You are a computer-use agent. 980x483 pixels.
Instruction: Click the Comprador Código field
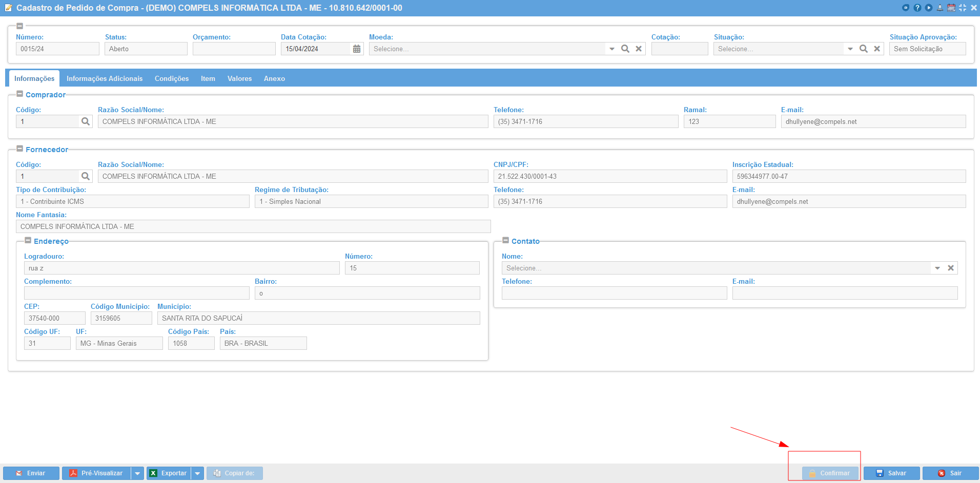[x=48, y=121]
